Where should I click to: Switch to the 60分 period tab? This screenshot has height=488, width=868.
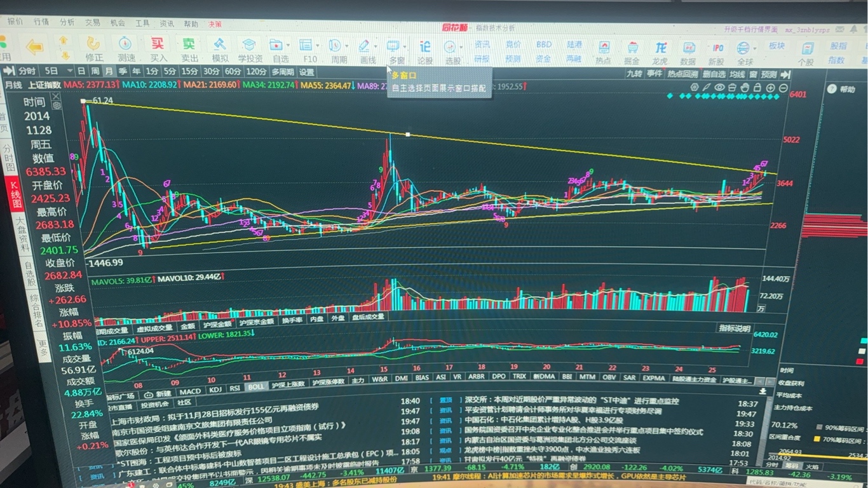233,72
